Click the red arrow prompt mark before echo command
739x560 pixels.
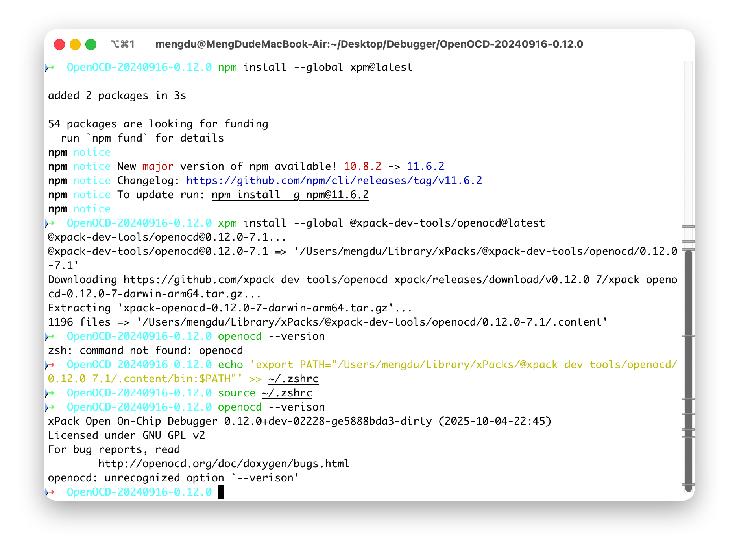50,365
